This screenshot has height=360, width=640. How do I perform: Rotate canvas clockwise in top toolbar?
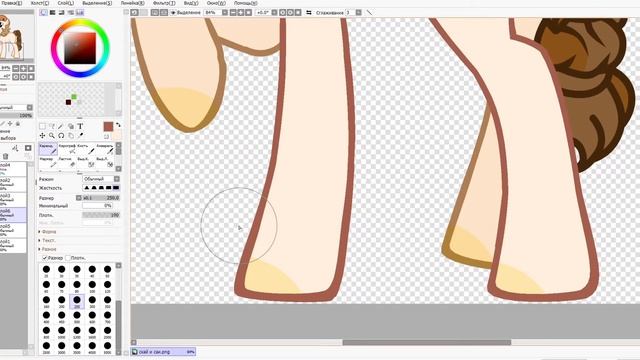[x=290, y=13]
